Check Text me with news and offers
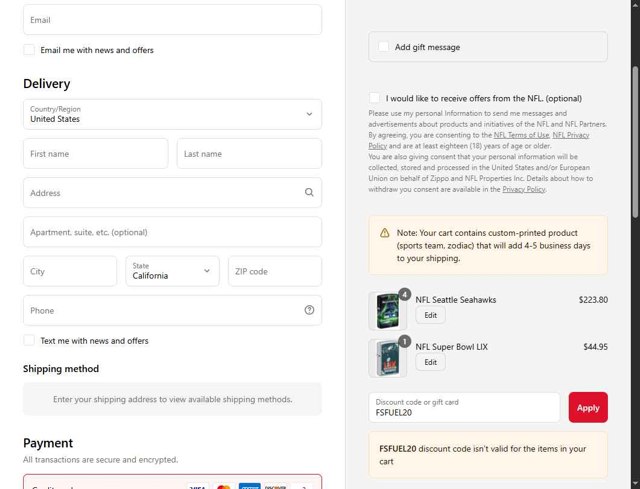The width and height of the screenshot is (640, 489). (29, 340)
